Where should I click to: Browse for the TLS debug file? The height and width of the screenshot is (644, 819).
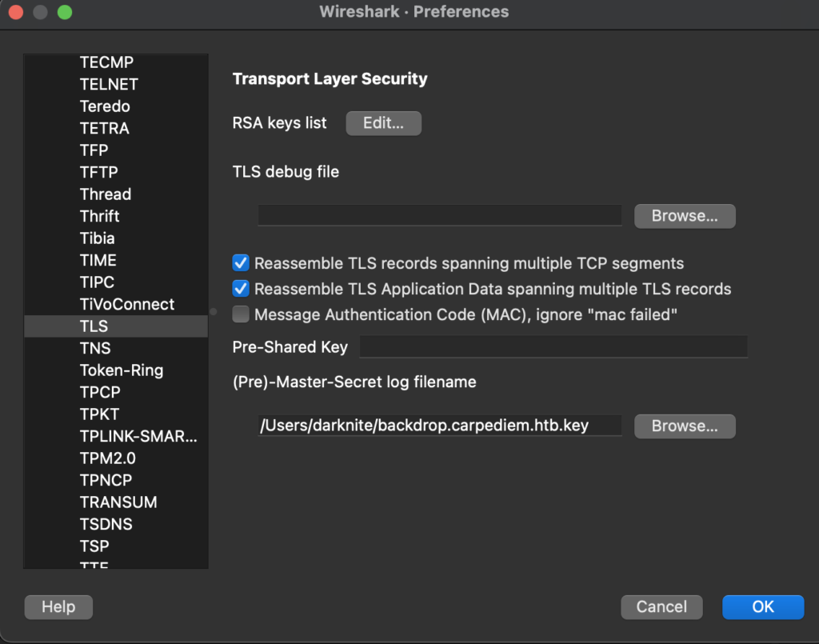[x=684, y=216]
